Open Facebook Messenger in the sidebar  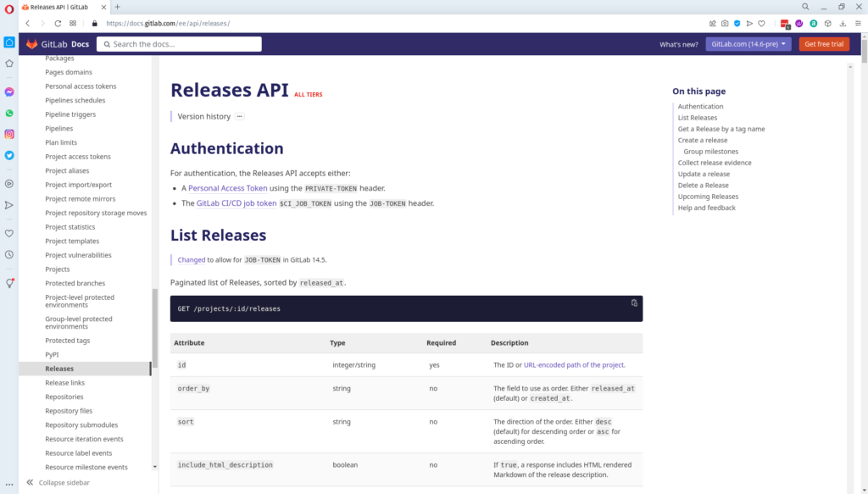pyautogui.click(x=9, y=92)
